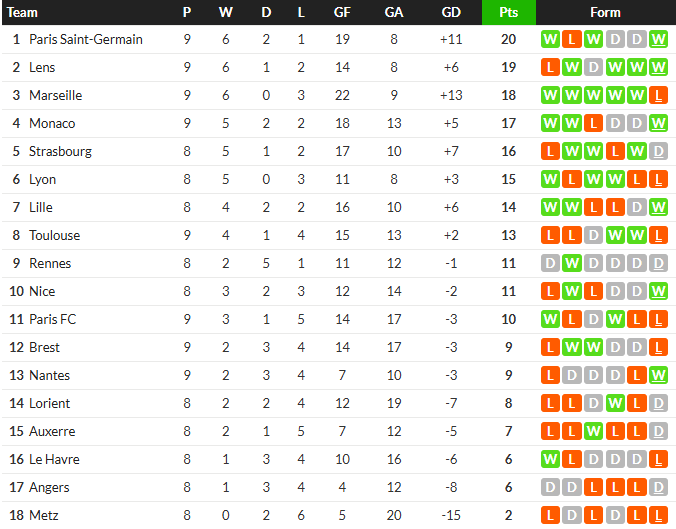Screen dimensions: 676x529
Task: Click Paris Saint-Germain's latest underlined W form badge
Action: pyautogui.click(x=658, y=39)
